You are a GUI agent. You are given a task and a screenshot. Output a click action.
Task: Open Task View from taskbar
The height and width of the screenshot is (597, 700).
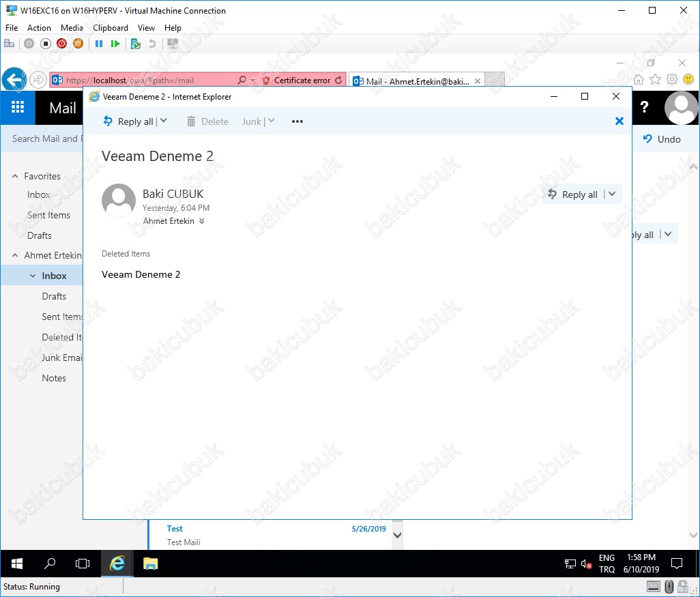click(x=83, y=564)
